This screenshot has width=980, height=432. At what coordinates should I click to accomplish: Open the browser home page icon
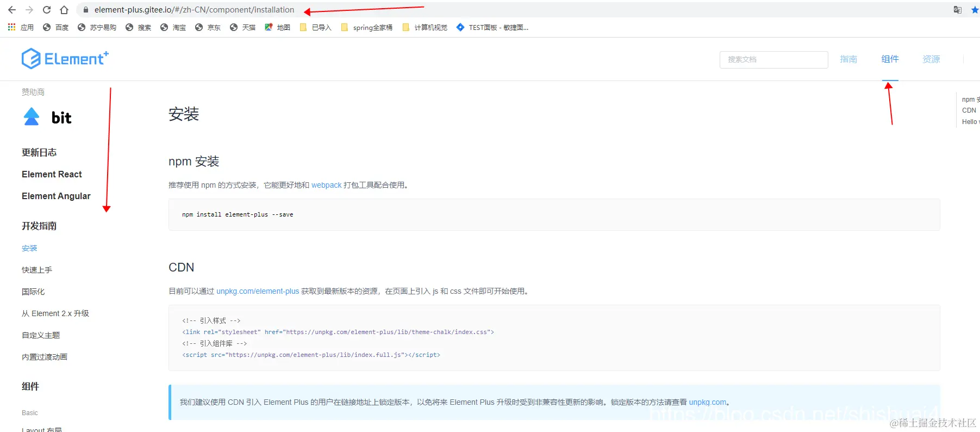coord(64,10)
